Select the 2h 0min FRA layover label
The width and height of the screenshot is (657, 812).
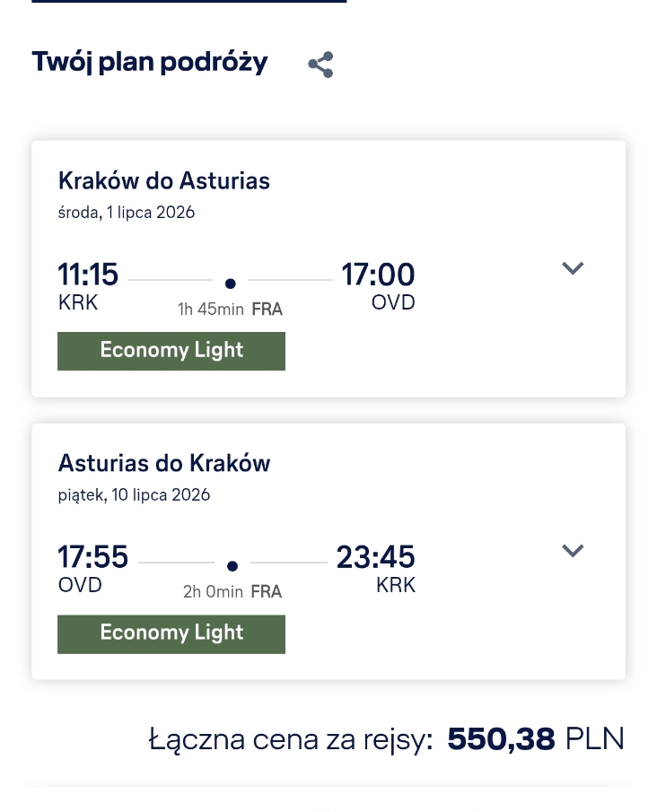coord(232,591)
